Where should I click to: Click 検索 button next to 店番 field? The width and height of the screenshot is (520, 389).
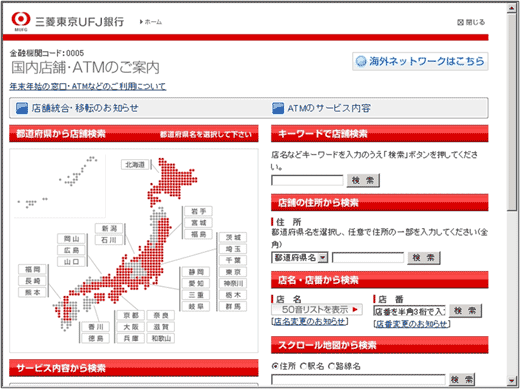click(x=465, y=311)
